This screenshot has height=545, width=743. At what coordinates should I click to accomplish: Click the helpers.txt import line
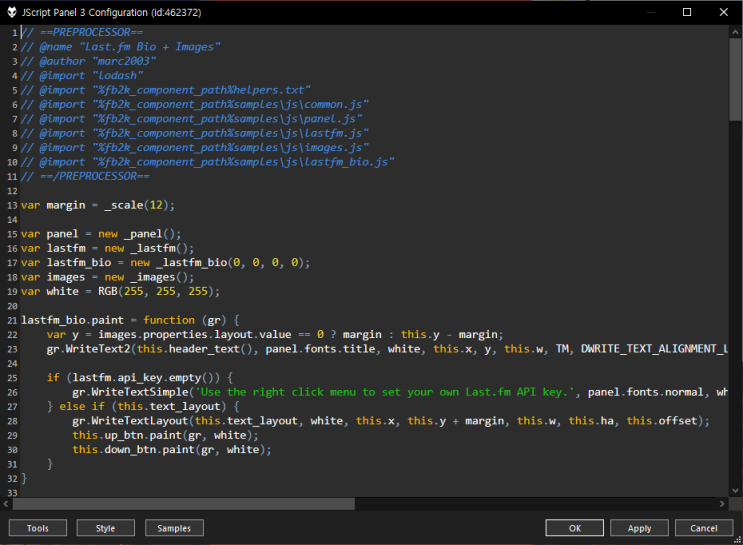coord(166,90)
